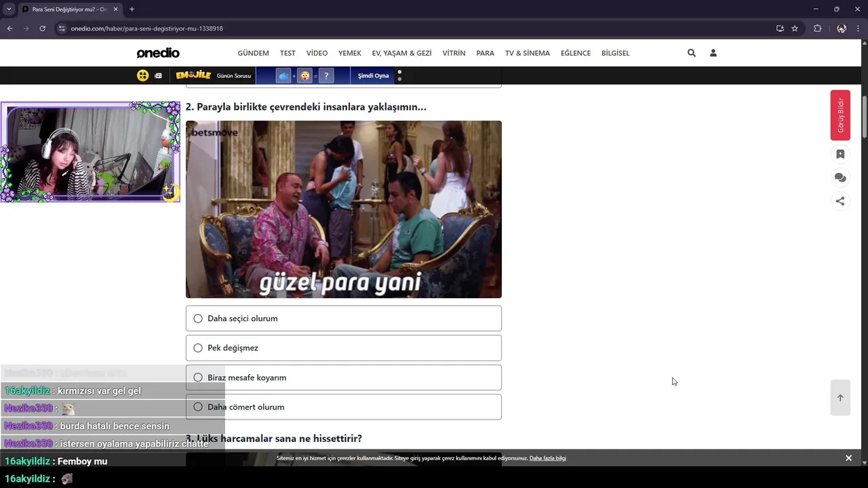Bookmark this page with the star
The width and height of the screenshot is (868, 488).
pyautogui.click(x=795, y=28)
